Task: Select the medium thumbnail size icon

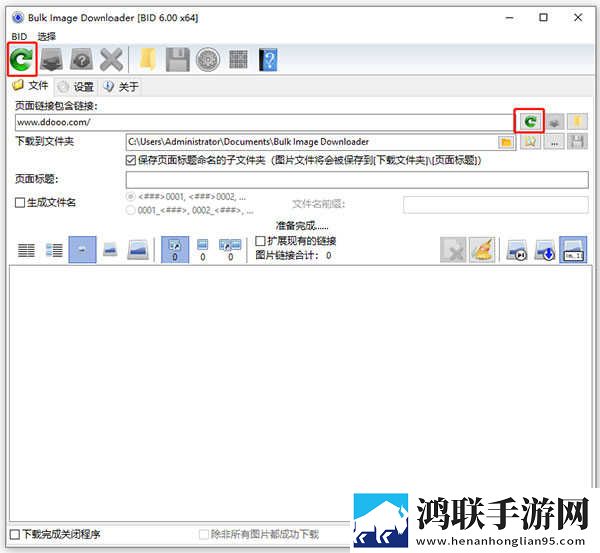Action: [x=110, y=250]
